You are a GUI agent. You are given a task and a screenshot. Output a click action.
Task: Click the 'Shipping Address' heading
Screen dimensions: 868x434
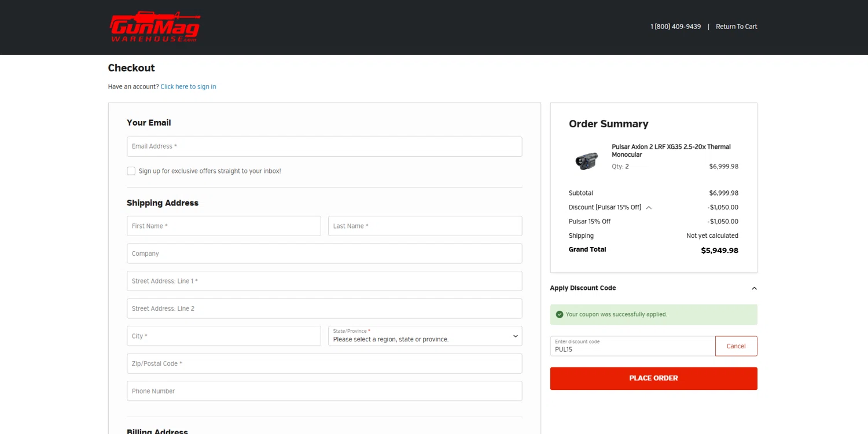163,203
